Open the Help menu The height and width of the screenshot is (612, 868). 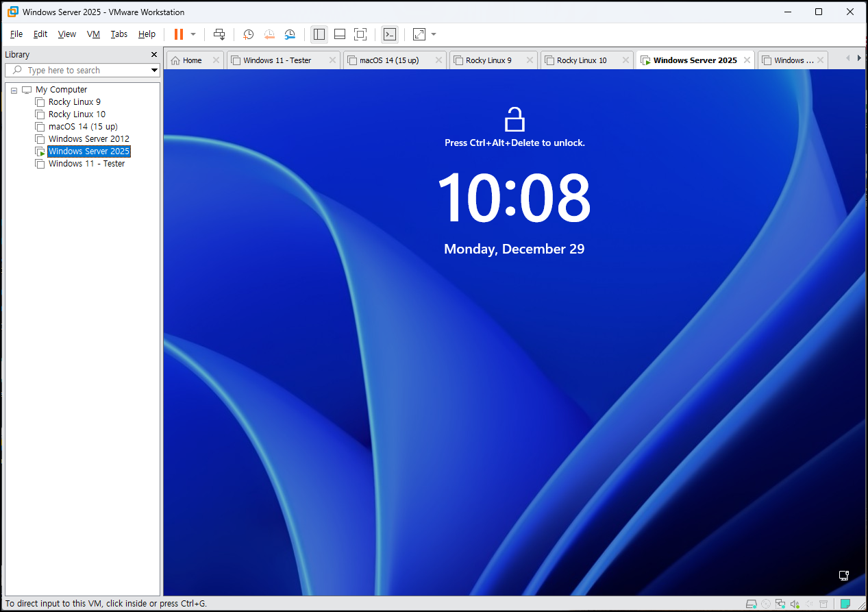[147, 34]
